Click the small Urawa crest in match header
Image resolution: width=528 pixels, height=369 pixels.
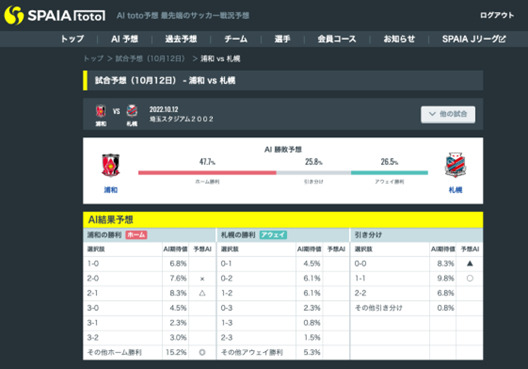[x=101, y=111]
